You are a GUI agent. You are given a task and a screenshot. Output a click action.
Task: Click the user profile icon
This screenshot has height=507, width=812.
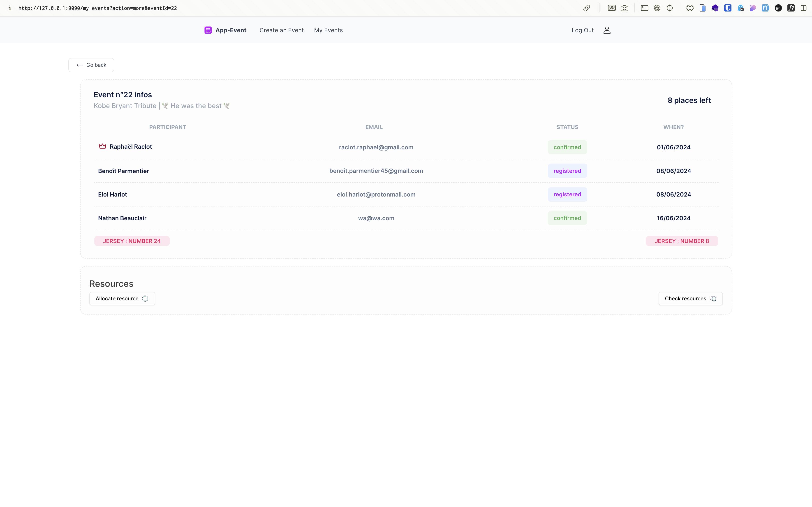pos(606,30)
